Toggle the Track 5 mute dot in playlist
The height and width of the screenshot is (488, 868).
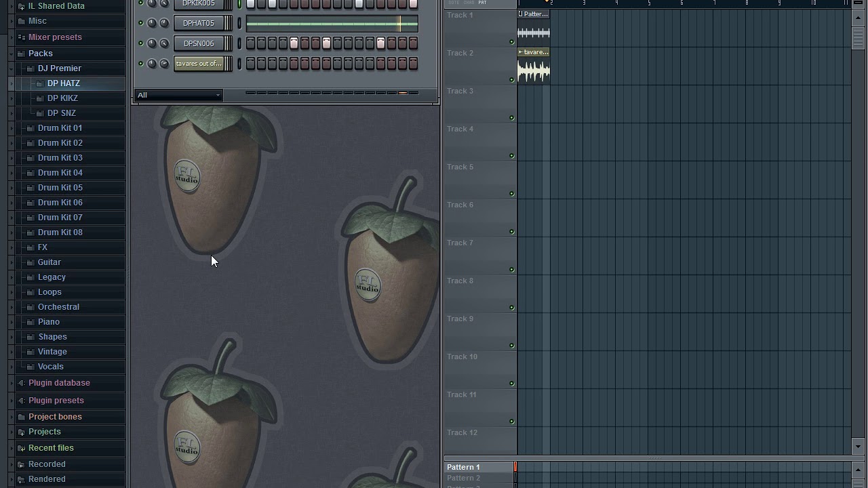pos(512,194)
